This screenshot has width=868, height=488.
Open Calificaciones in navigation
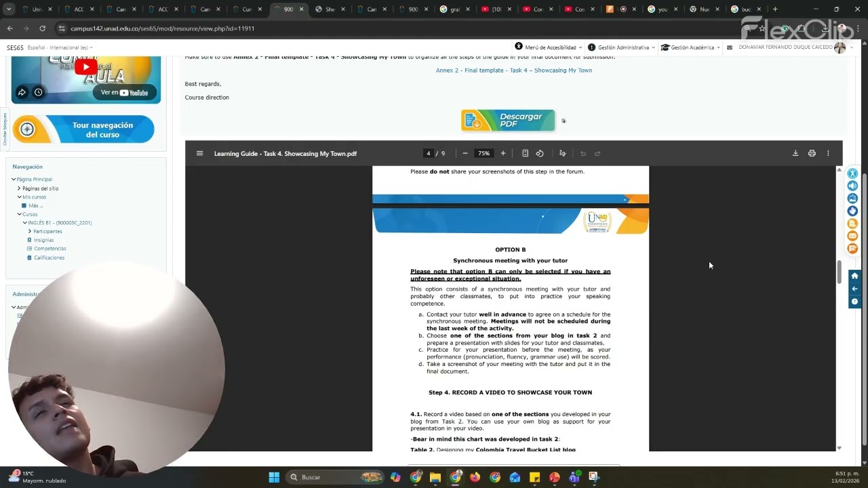49,258
